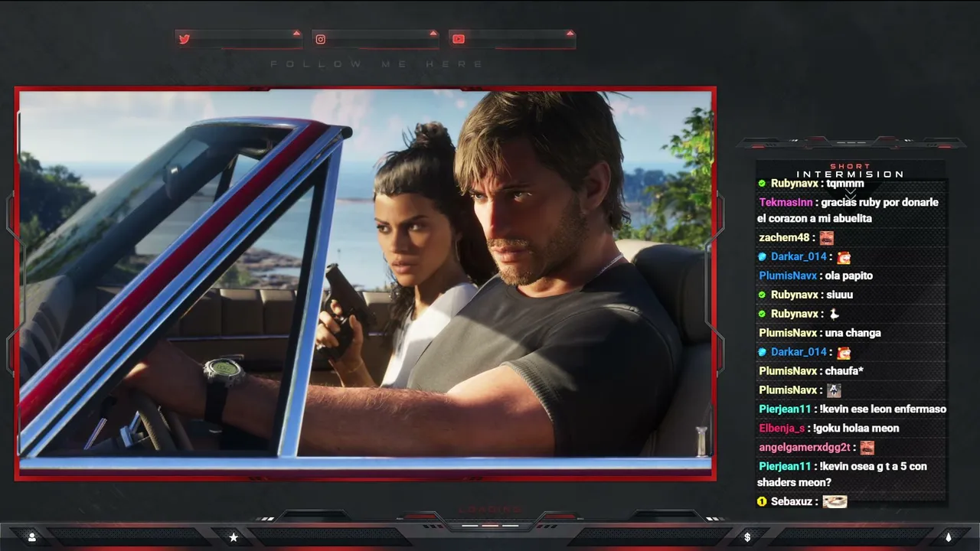The image size is (980, 551).
Task: Click the emote posted by angelgamerxdgg2t
Action: tap(867, 448)
